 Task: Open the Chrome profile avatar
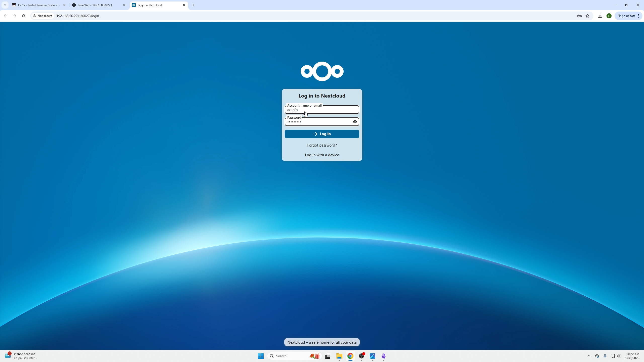pyautogui.click(x=609, y=16)
